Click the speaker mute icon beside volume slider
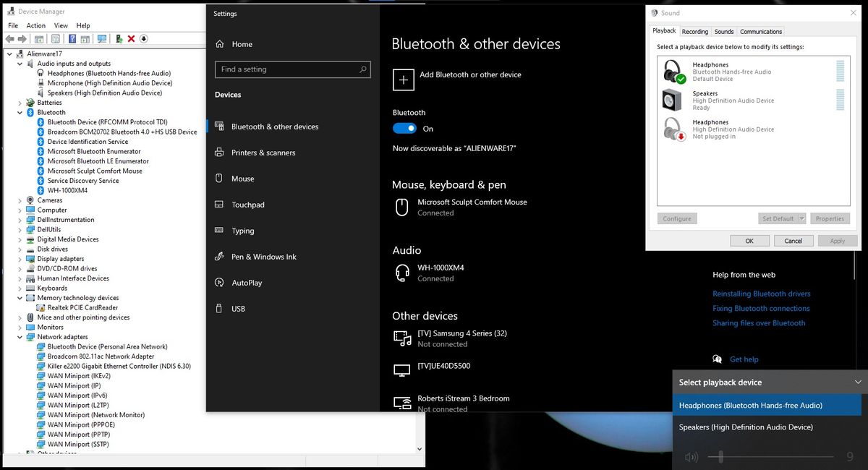 point(692,457)
